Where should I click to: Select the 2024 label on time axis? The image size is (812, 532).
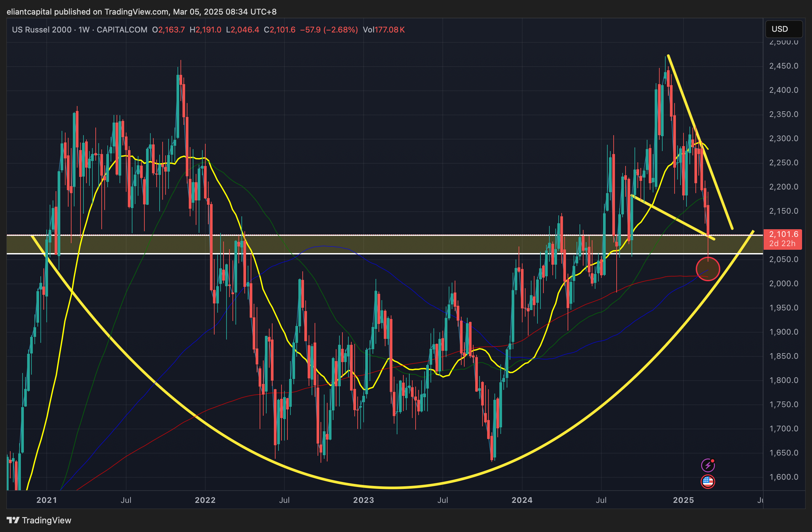pos(522,500)
